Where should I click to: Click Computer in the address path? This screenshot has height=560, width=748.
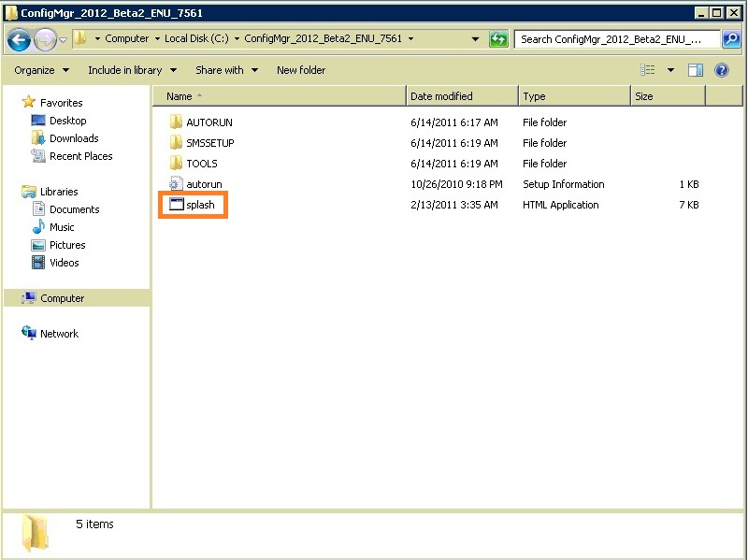(126, 38)
